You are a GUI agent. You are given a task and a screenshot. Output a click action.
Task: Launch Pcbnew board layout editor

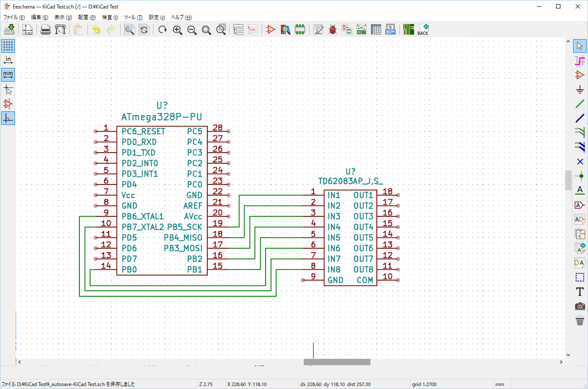click(408, 29)
